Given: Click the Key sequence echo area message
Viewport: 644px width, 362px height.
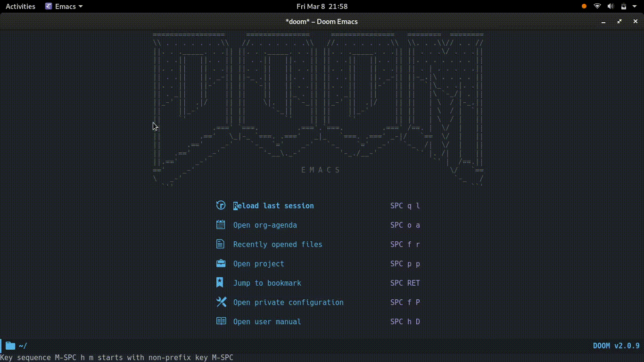Looking at the screenshot, I should coord(116,357).
